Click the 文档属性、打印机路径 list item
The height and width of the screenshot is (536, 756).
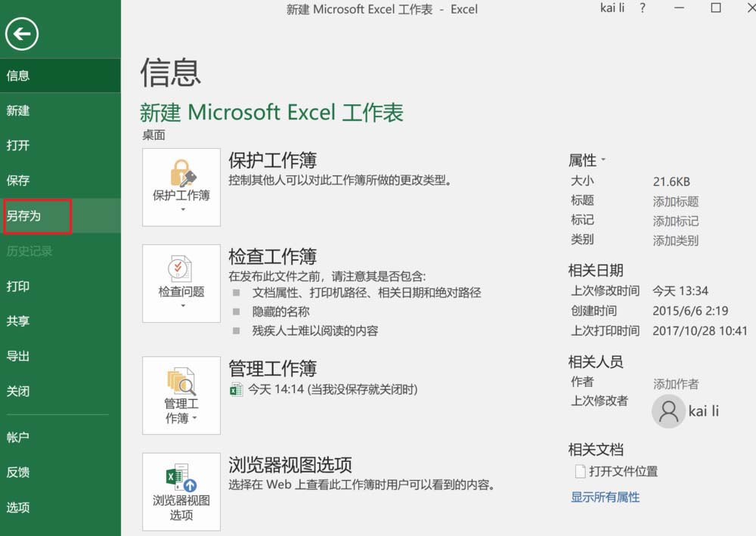(367, 293)
